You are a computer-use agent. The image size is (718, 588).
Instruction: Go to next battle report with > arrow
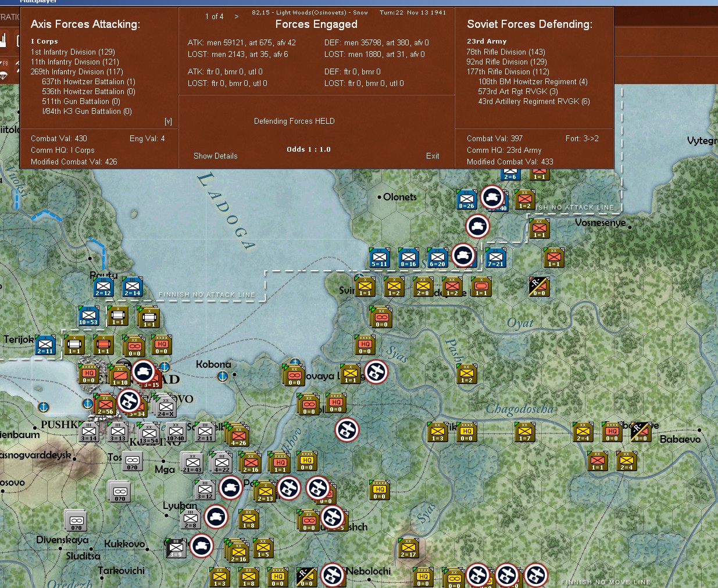tap(237, 16)
